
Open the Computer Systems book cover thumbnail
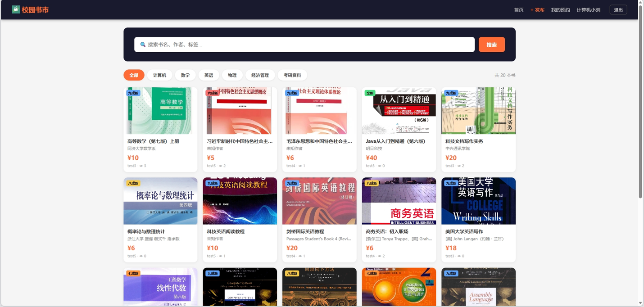(240, 287)
